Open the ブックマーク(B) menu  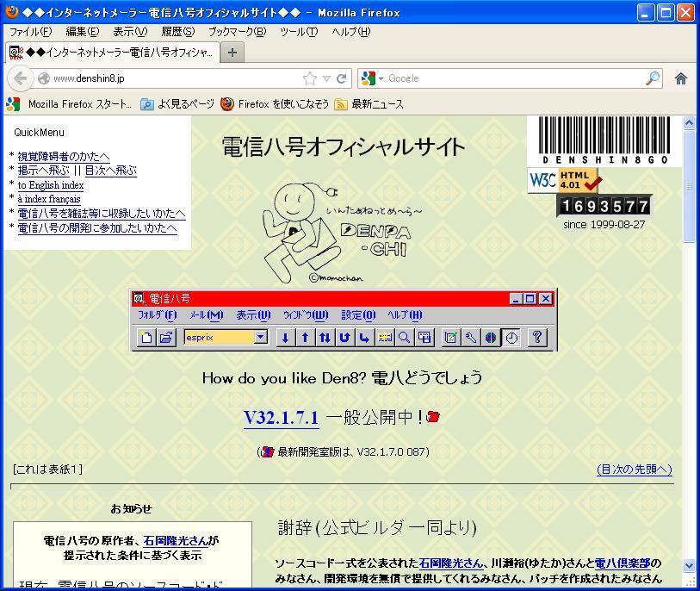point(237,32)
